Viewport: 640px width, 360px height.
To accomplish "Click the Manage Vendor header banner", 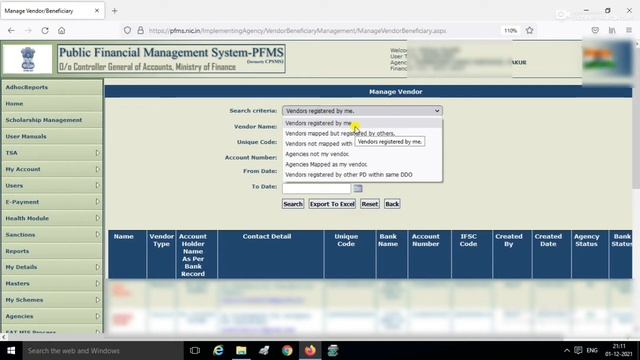I will point(368,92).
